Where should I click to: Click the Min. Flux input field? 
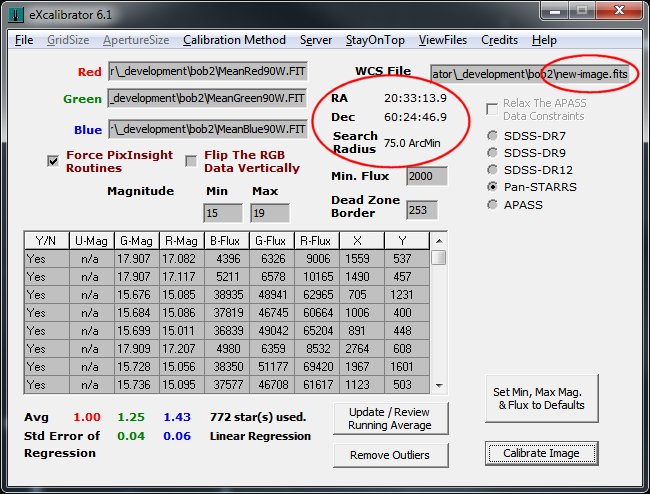click(427, 177)
